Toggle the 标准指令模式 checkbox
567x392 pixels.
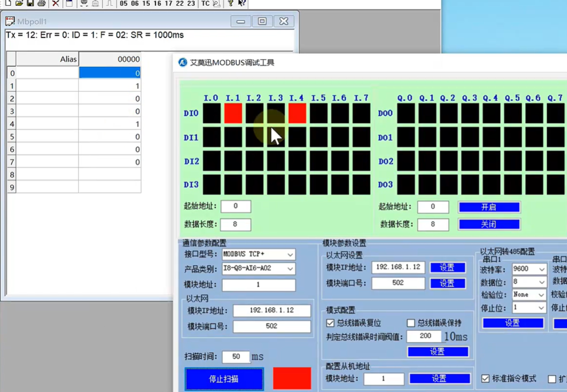[486, 378]
